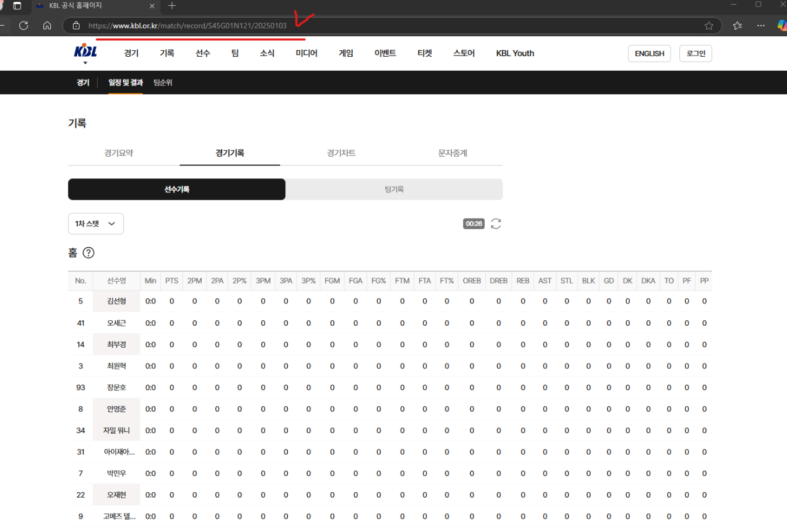The image size is (787, 532).
Task: Switch to the 문자중계 tab
Action: [453, 153]
